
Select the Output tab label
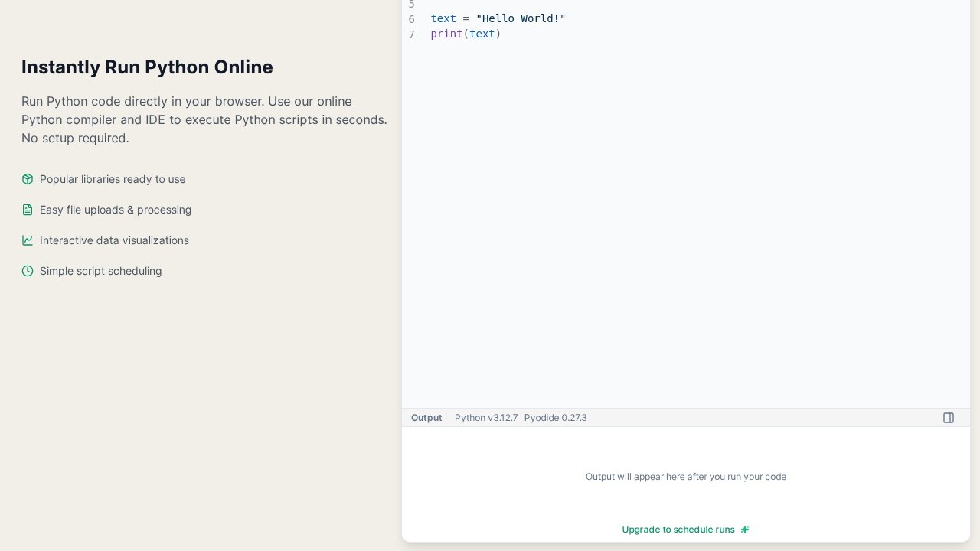426,418
